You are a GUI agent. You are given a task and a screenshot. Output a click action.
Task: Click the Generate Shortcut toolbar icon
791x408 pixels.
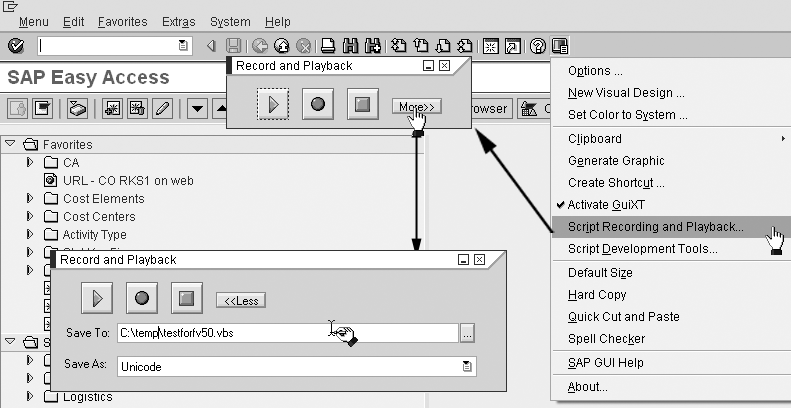point(513,46)
